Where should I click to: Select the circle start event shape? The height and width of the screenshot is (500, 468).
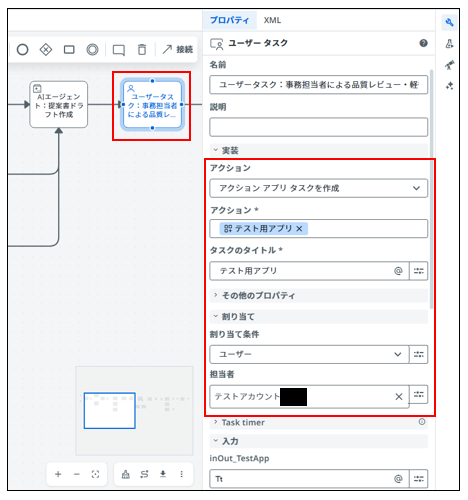click(22, 50)
